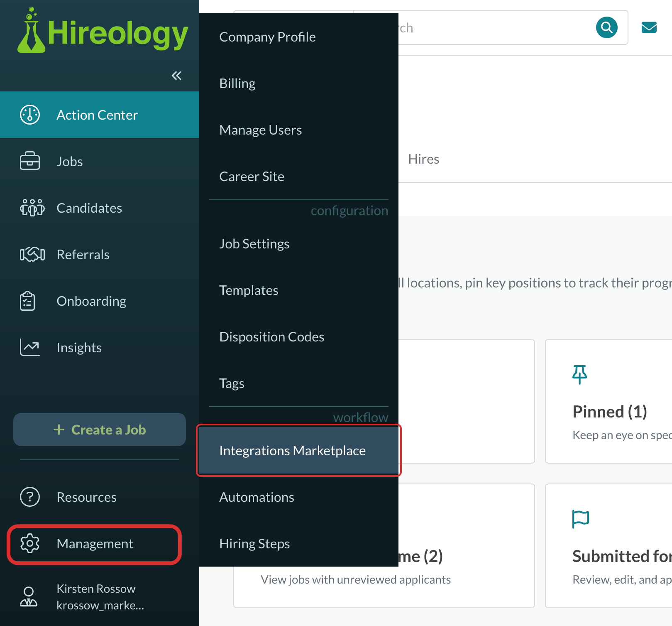Click the search magnifier button
This screenshot has width=672, height=626.
click(606, 27)
